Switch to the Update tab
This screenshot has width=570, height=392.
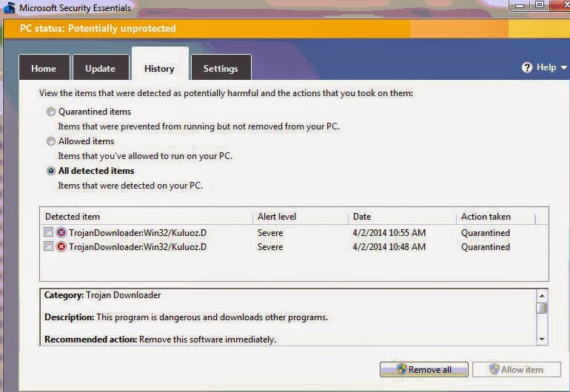click(101, 67)
